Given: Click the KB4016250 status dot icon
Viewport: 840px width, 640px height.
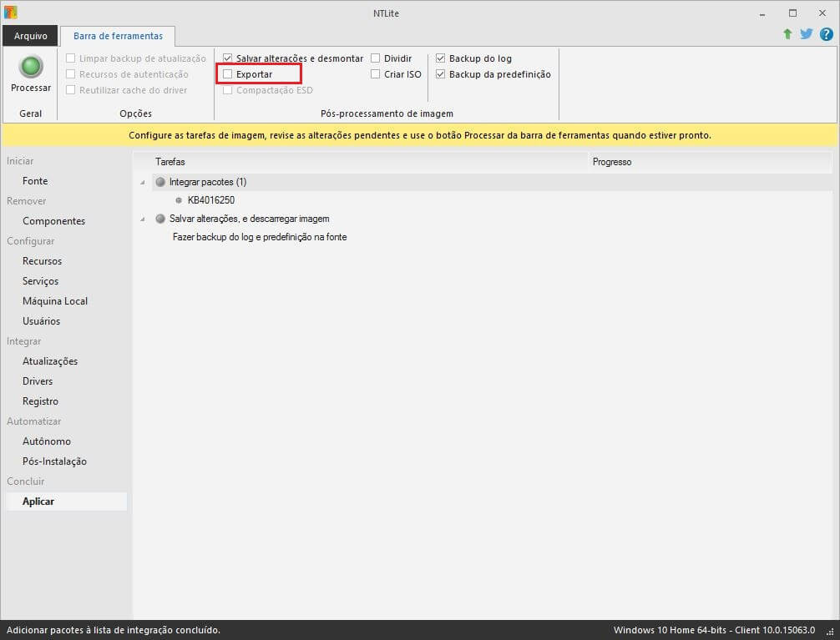Looking at the screenshot, I should pyautogui.click(x=179, y=200).
